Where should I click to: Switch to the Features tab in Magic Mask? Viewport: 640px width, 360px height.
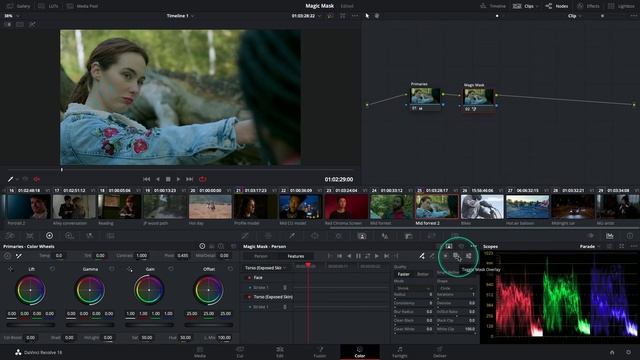[296, 256]
